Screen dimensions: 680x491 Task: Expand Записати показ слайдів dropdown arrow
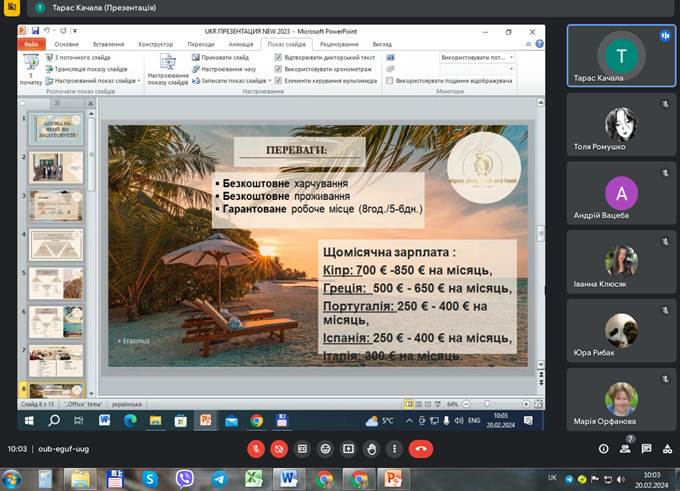[270, 81]
